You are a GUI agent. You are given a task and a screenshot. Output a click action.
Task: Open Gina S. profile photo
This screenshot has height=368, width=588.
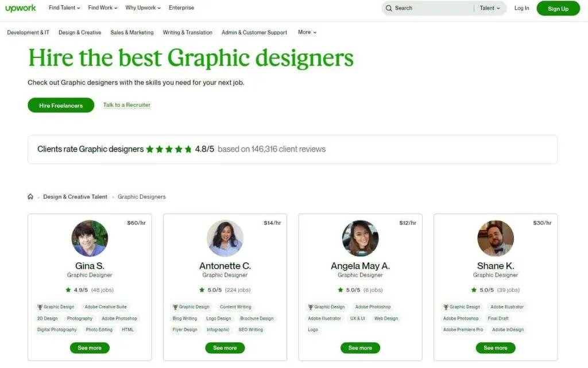[x=90, y=238]
